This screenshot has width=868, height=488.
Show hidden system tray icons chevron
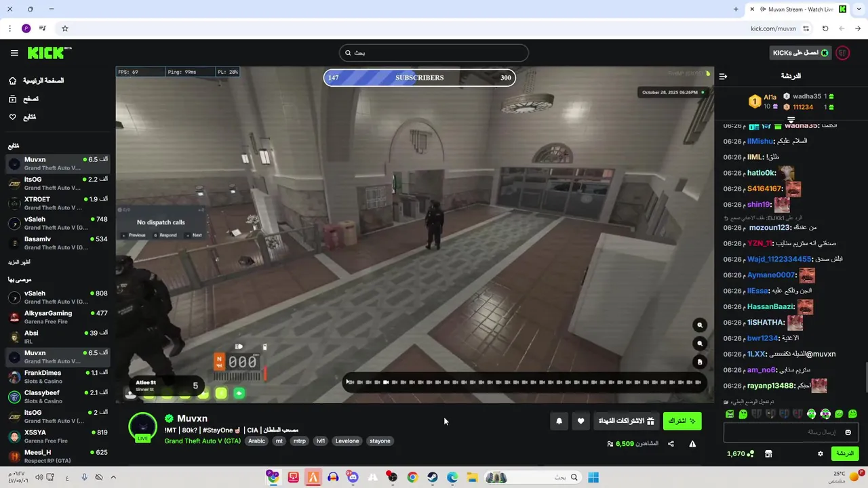(113, 477)
